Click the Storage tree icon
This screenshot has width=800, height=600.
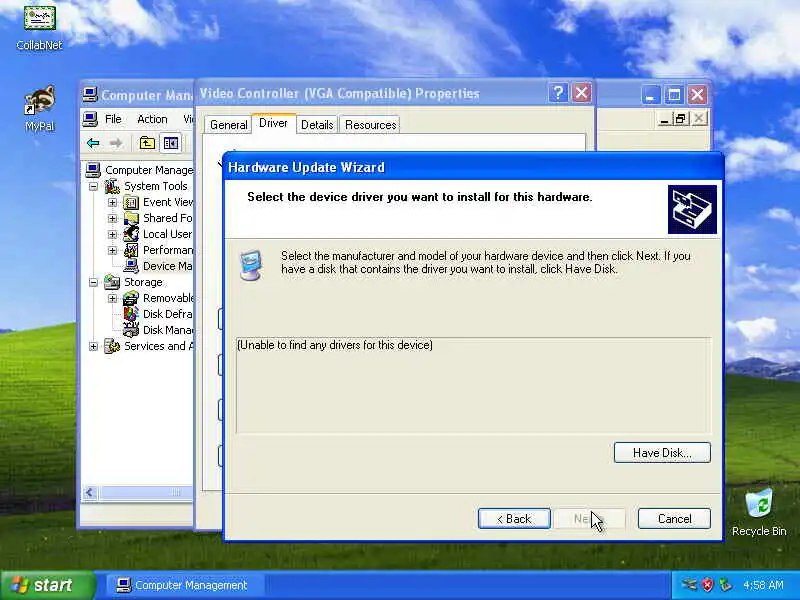[x=112, y=282]
